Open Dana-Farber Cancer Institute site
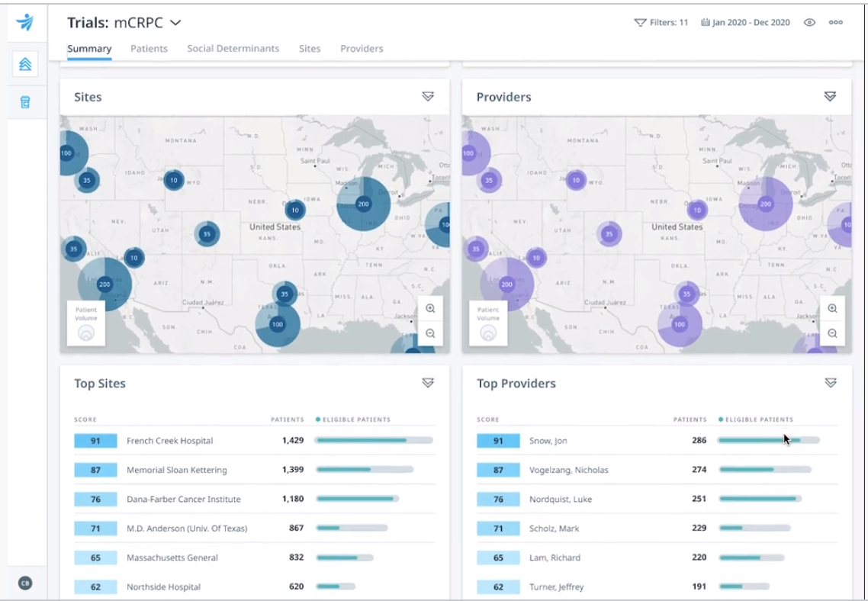The image size is (868, 601). pyautogui.click(x=183, y=499)
